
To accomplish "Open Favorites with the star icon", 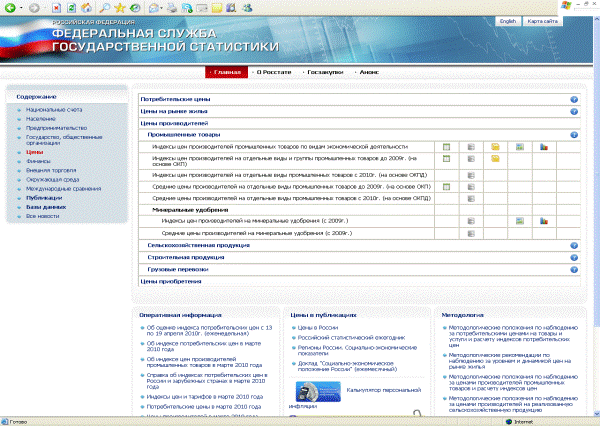I will click(x=120, y=7).
